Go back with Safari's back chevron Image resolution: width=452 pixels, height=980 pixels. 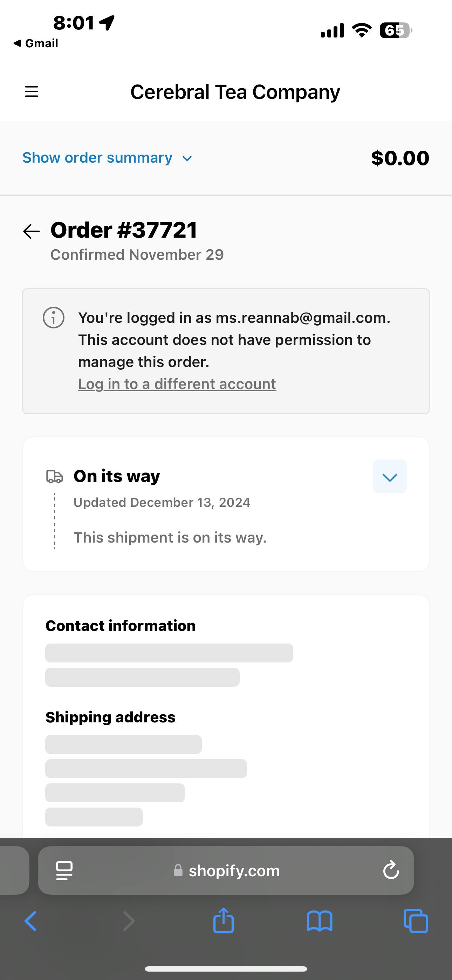(x=30, y=921)
